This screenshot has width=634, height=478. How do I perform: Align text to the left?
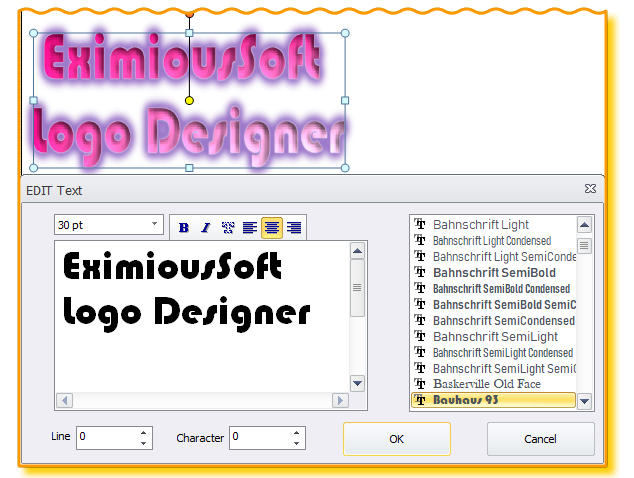pyautogui.click(x=250, y=228)
